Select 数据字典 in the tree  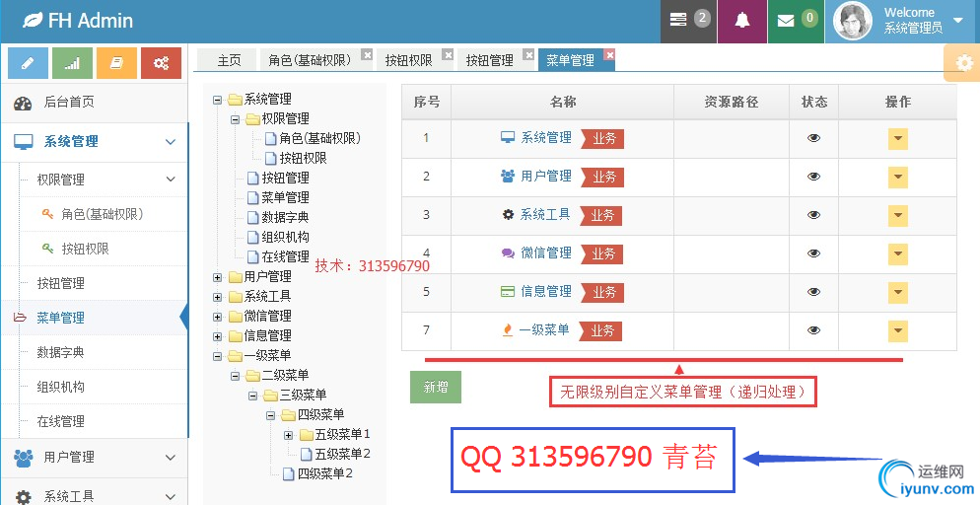click(x=285, y=218)
